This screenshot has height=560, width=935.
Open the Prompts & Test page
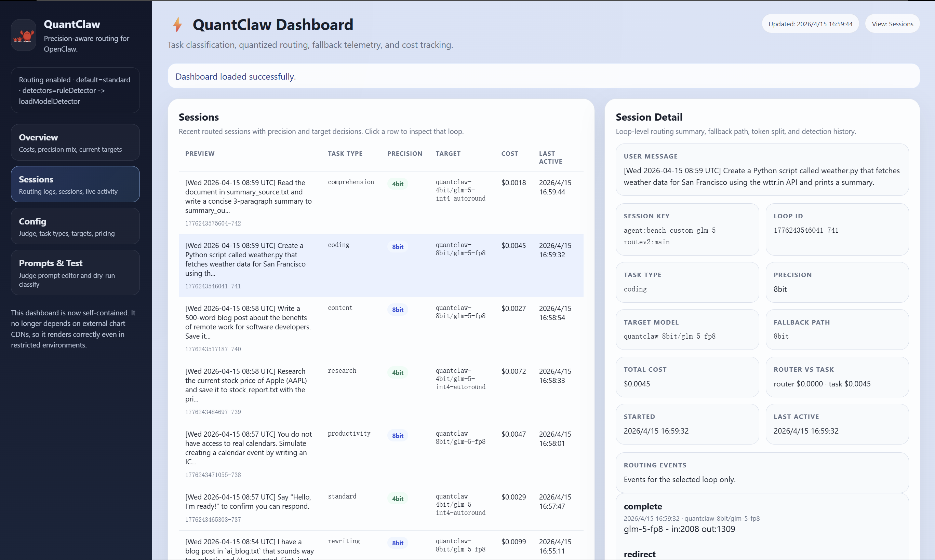[x=75, y=272]
